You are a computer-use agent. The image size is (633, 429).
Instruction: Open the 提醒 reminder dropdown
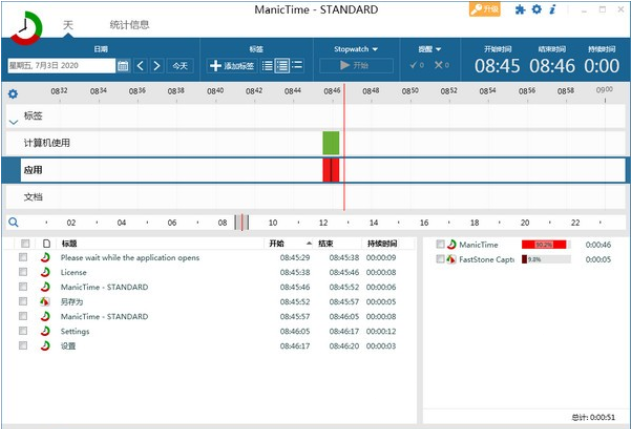coord(430,49)
